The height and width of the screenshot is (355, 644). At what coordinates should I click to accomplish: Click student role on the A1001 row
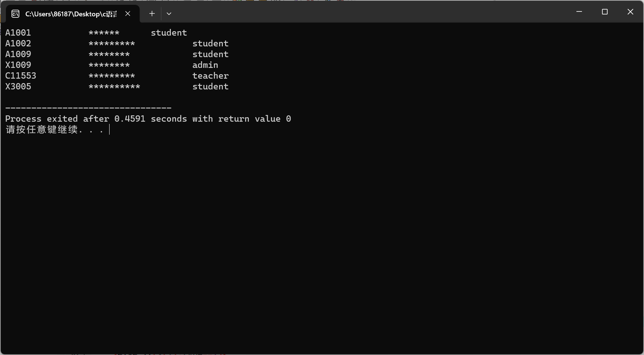point(169,33)
